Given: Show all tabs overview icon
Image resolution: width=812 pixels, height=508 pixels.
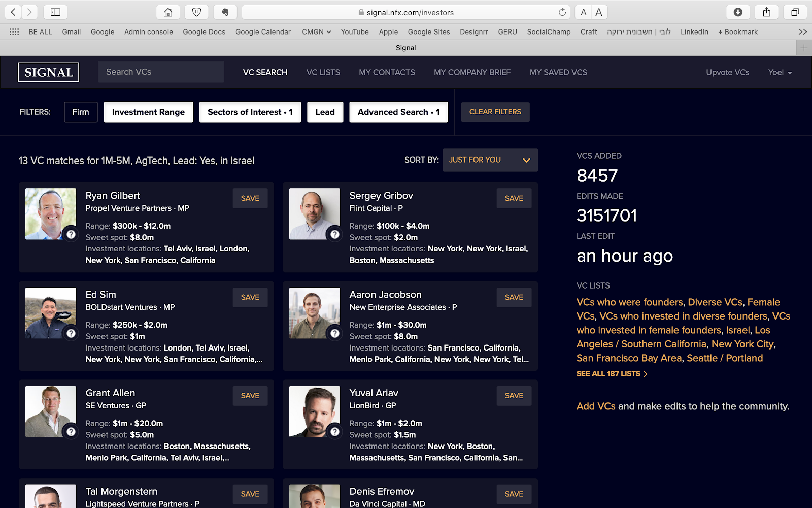Looking at the screenshot, I should (x=795, y=12).
